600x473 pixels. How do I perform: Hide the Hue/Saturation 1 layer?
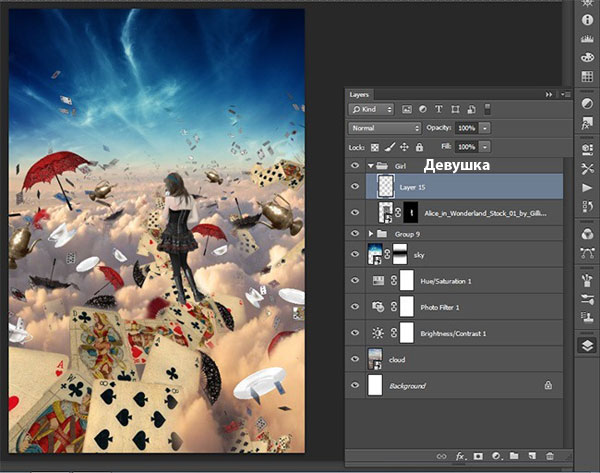pyautogui.click(x=355, y=280)
